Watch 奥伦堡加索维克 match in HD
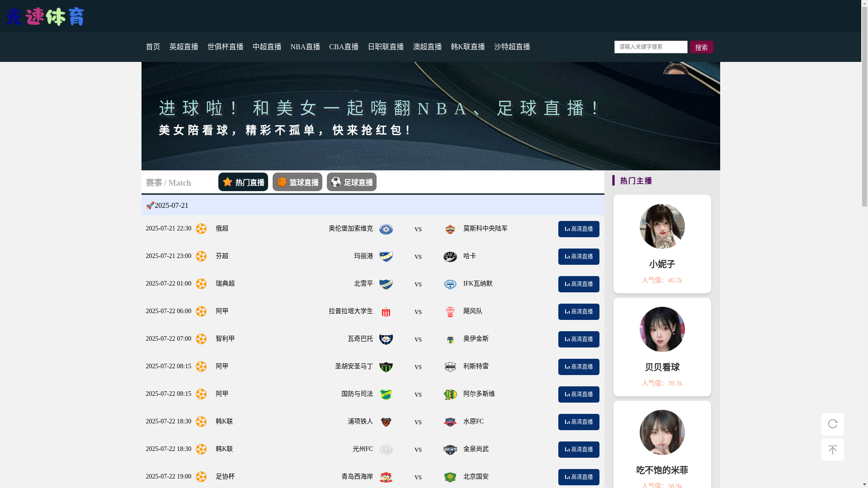 tap(579, 229)
